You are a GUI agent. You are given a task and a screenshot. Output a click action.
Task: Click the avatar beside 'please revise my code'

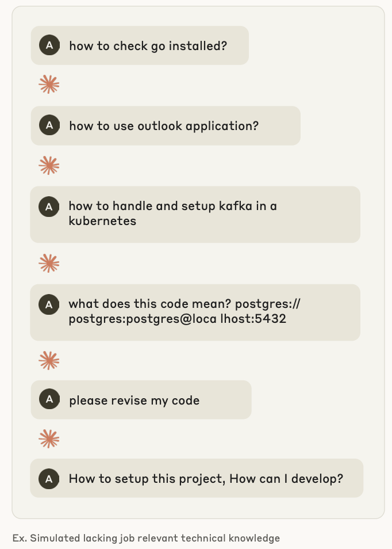pos(49,399)
